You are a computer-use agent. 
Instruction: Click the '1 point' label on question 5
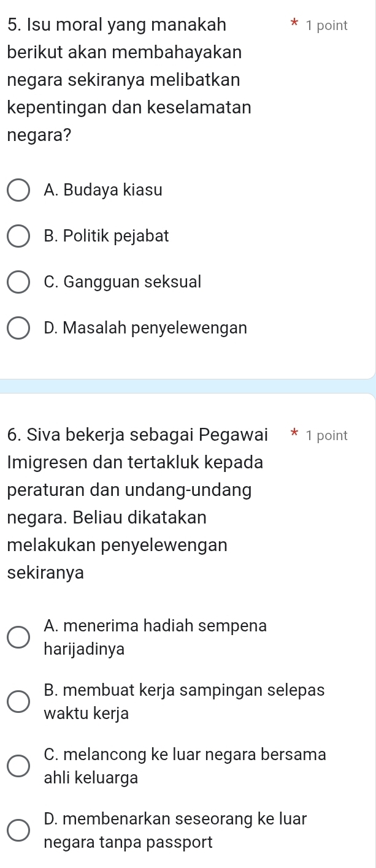pos(326,26)
